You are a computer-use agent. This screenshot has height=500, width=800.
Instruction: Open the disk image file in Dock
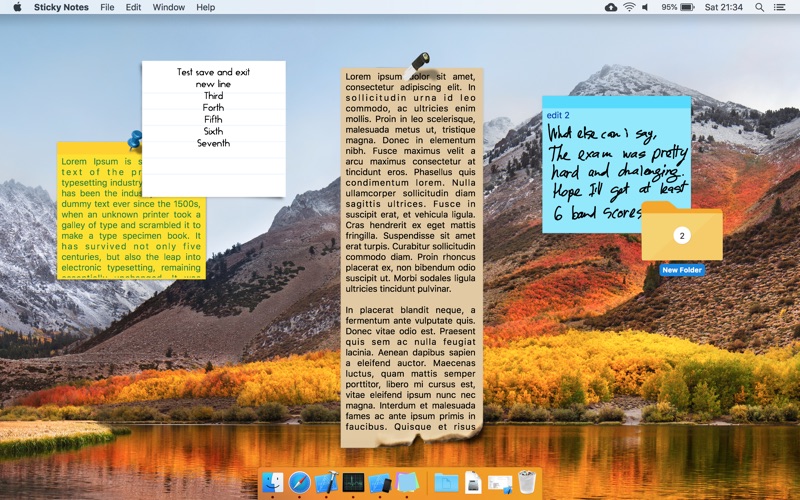tap(473, 482)
